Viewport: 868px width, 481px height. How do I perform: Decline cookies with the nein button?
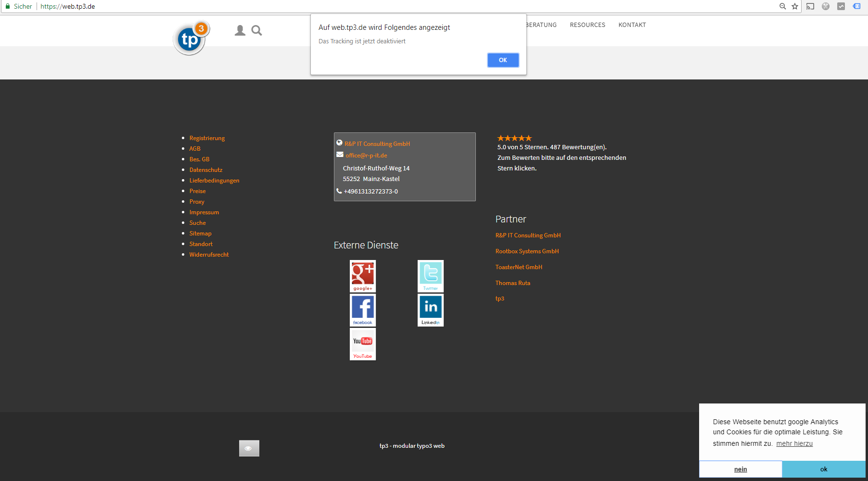point(740,469)
